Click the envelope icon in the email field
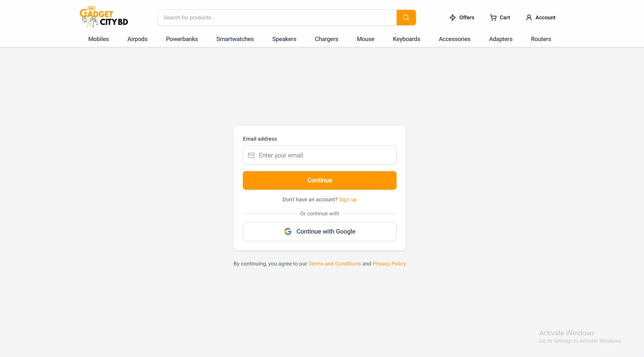 click(x=251, y=155)
